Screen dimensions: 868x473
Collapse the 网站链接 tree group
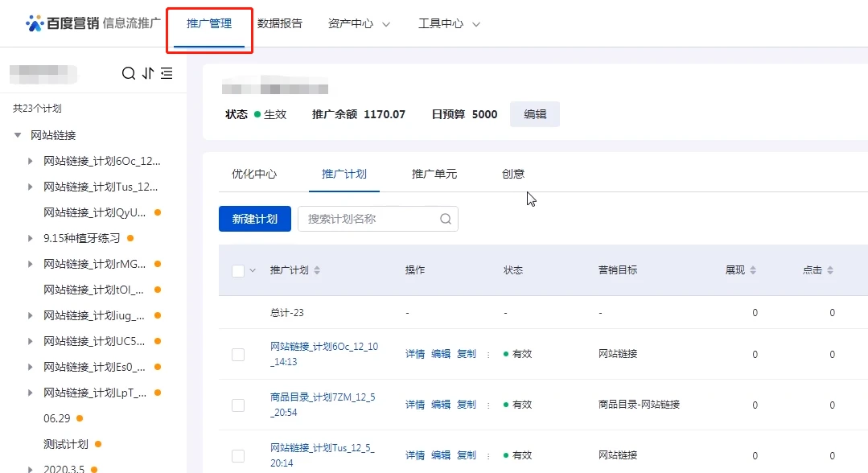point(18,135)
